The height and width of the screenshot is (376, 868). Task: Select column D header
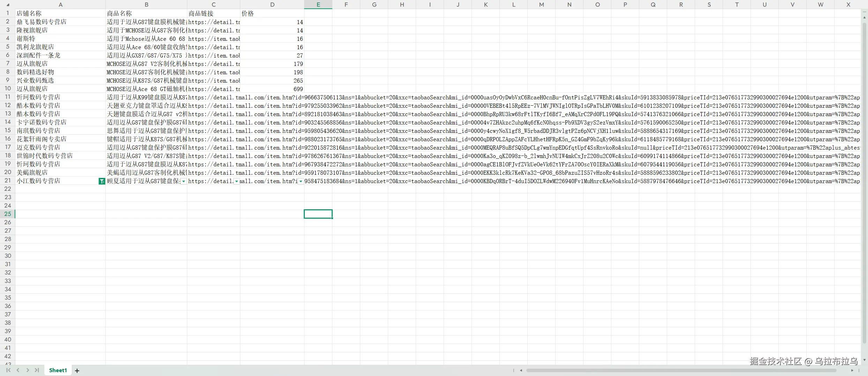pos(272,5)
